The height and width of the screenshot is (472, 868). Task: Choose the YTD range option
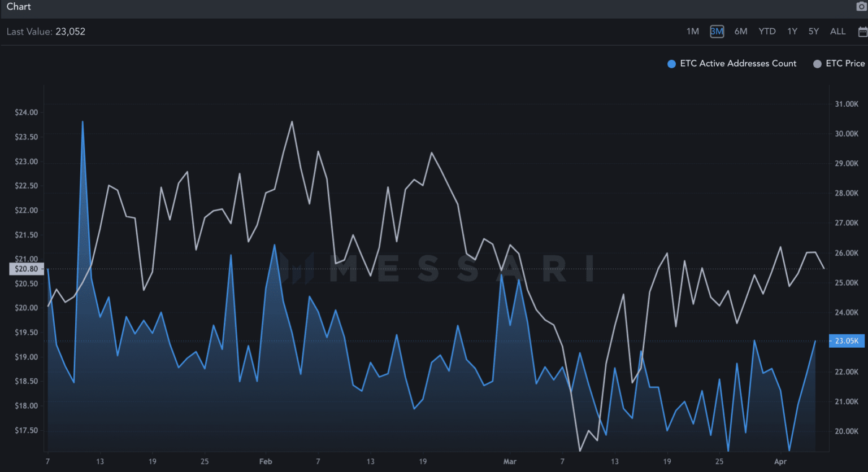767,32
